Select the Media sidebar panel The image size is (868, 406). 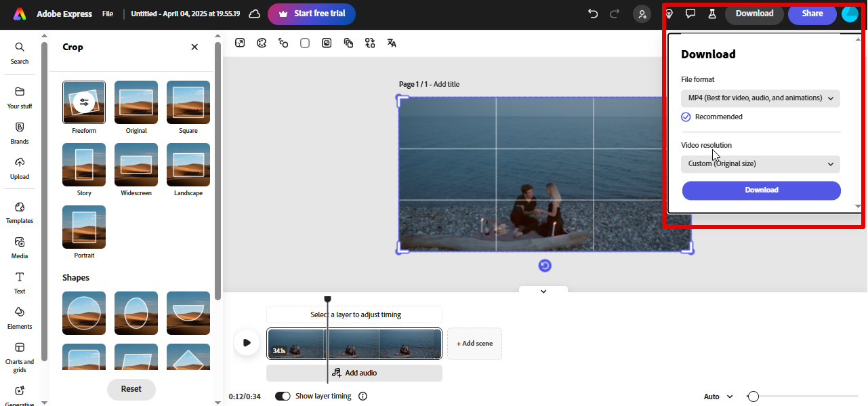point(20,247)
